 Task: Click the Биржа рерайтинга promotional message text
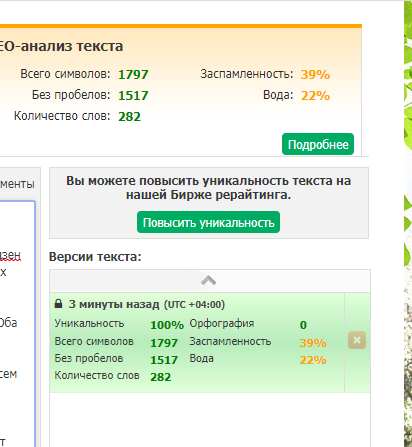pos(208,188)
